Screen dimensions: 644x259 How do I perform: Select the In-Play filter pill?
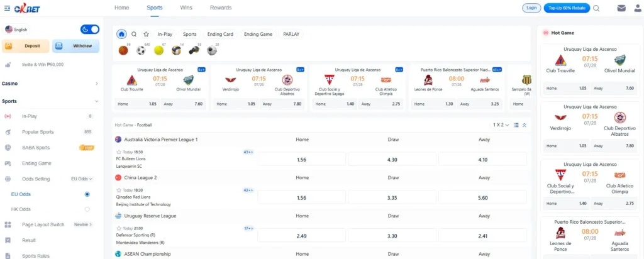click(165, 35)
